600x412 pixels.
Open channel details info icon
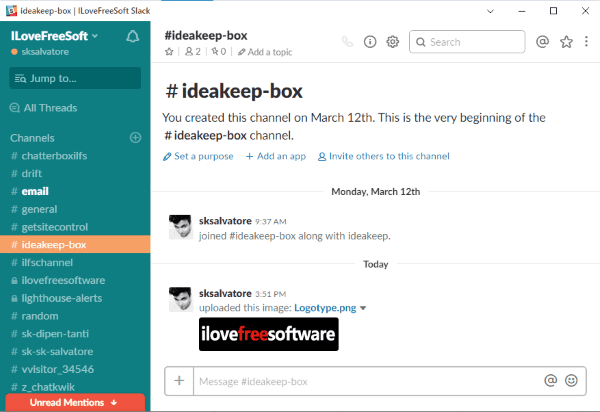(x=370, y=42)
